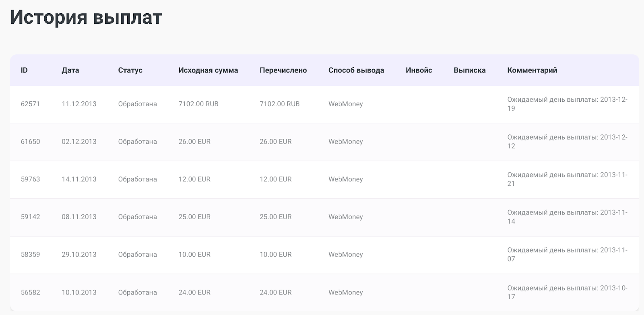644x315 pixels.
Task: Click 24.00 EUR in Исходная сумма column
Action: point(194,292)
